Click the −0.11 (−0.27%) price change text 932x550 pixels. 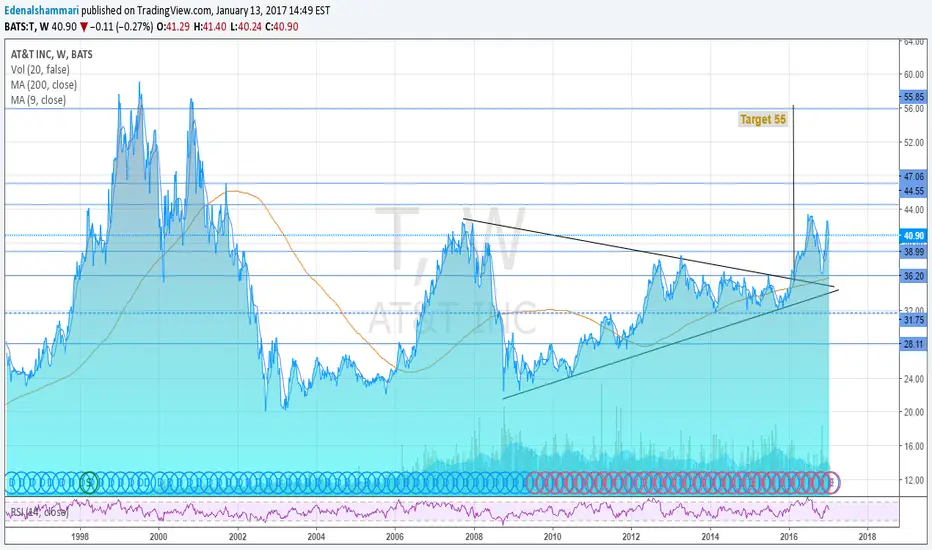[122, 27]
